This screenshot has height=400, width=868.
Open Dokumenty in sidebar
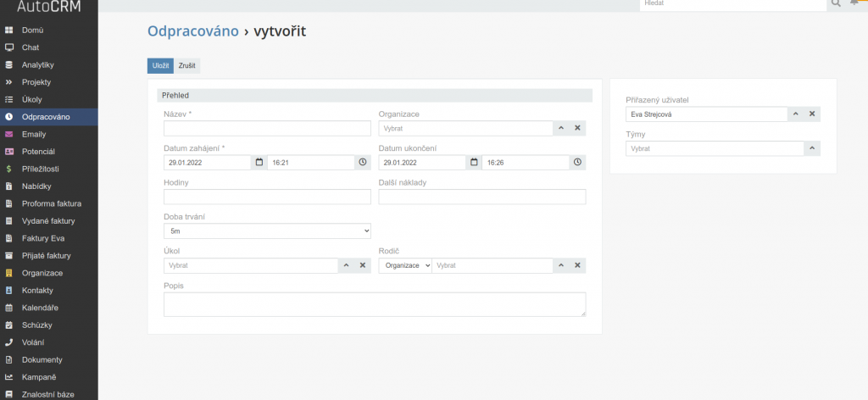48,359
